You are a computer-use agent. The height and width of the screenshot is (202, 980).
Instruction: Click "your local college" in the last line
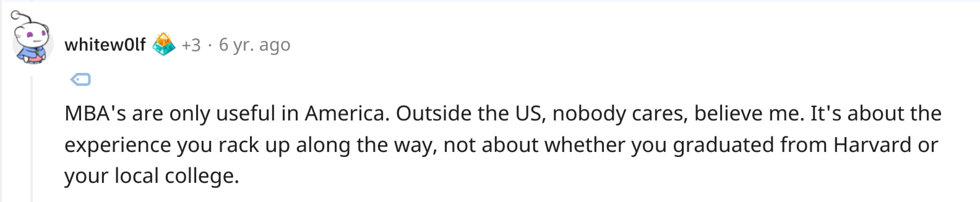(x=151, y=176)
